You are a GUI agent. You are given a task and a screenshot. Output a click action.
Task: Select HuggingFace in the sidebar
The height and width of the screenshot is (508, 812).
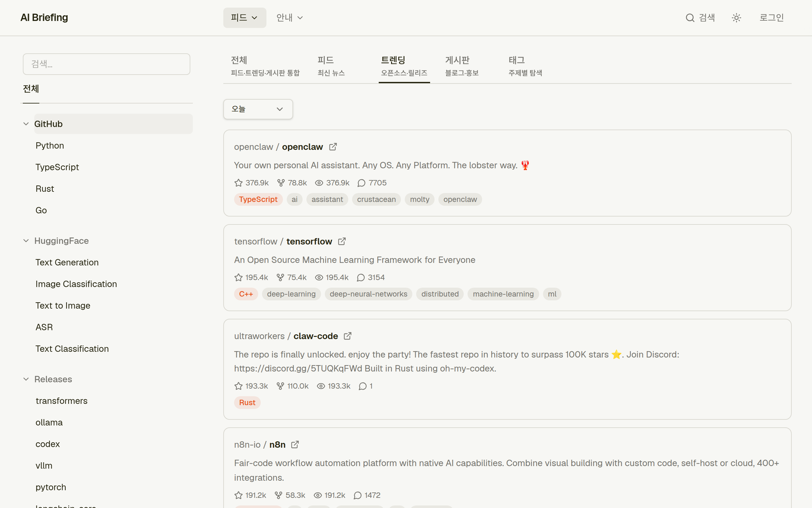(62, 241)
